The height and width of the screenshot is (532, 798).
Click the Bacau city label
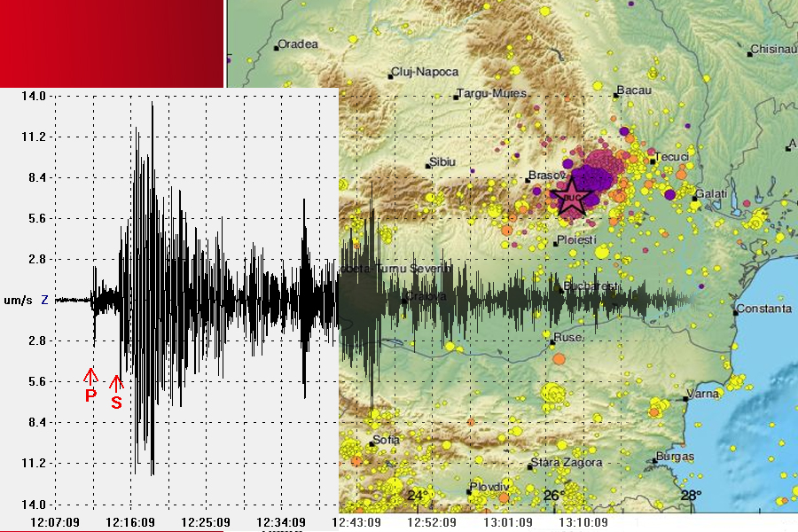(634, 90)
